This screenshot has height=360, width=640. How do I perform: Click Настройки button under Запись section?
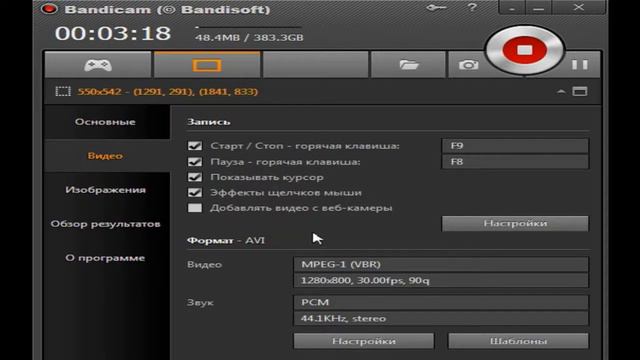click(x=515, y=224)
